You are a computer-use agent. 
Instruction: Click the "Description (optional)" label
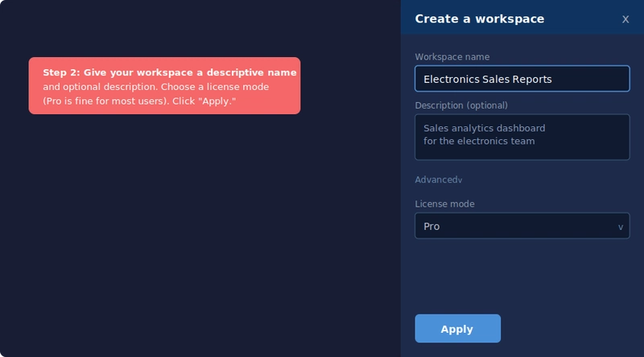click(461, 105)
